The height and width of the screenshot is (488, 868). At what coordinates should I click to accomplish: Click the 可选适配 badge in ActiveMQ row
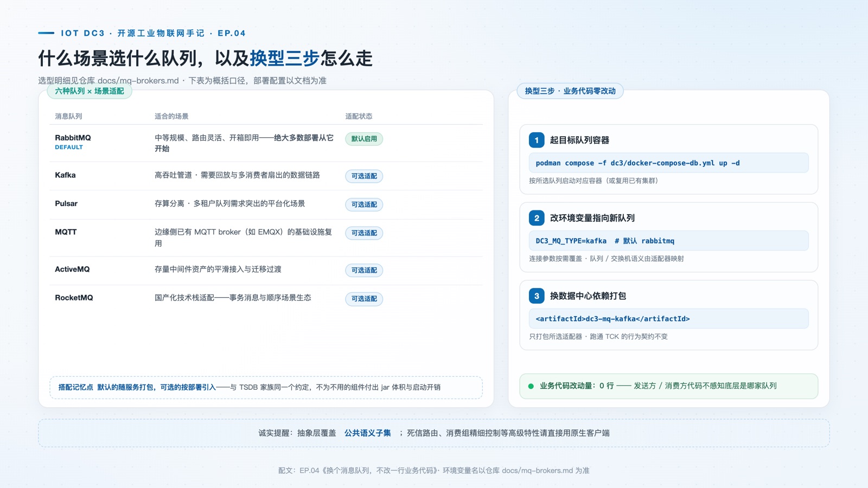[x=364, y=270]
